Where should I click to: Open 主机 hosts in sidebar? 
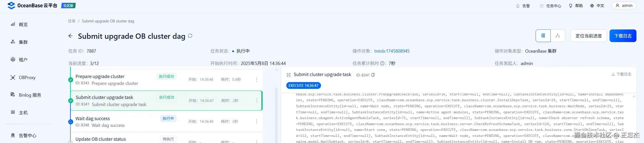[19, 113]
